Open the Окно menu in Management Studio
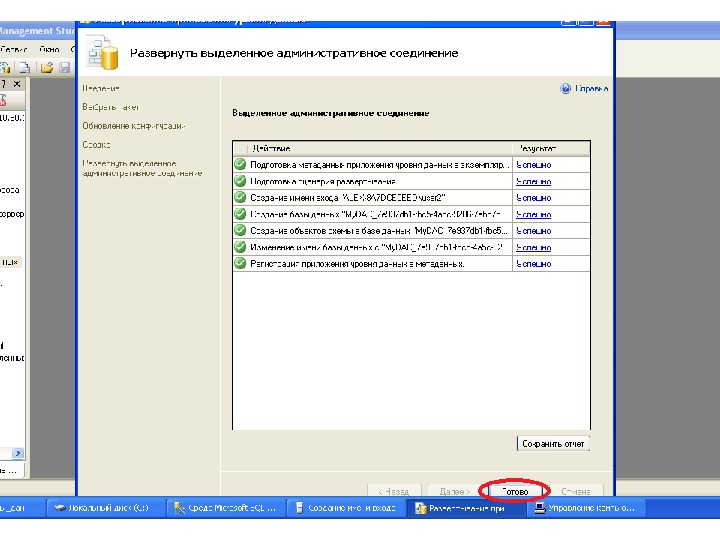Screen dimensions: 720x540 [x=49, y=49]
